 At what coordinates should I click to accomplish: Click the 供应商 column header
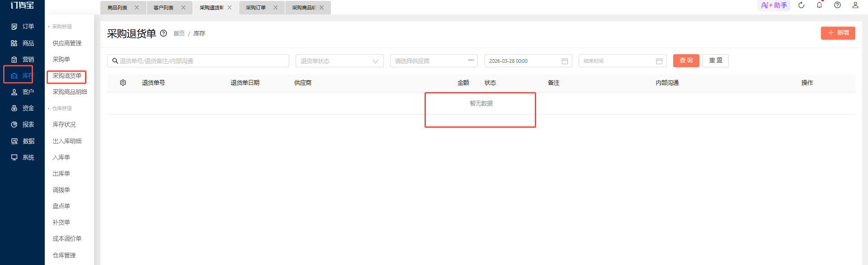[303, 83]
